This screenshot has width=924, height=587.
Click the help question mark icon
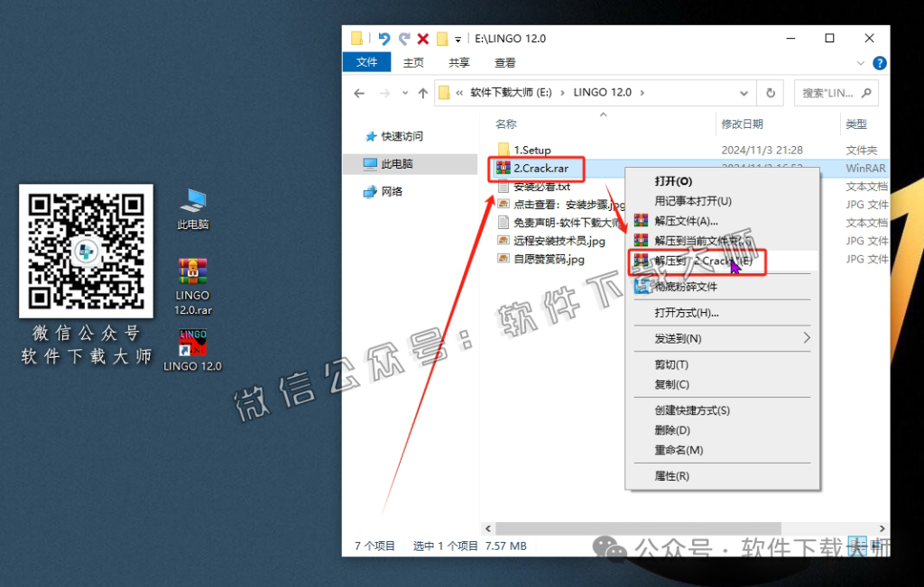[880, 62]
